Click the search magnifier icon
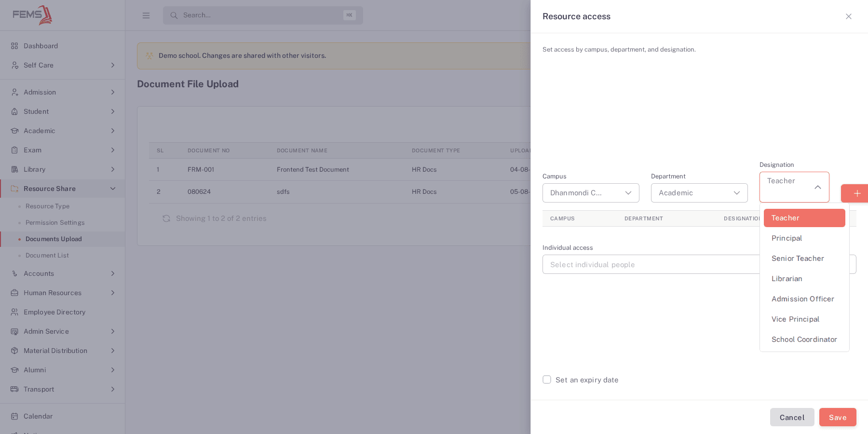868x434 pixels. coord(174,15)
